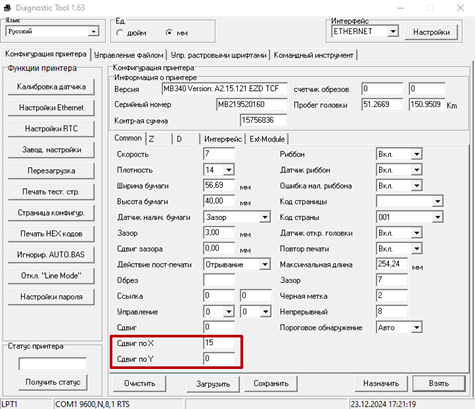The height and width of the screenshot is (409, 475).
Task: Click Игнорир. AUTO.BAS button
Action: coord(51,255)
